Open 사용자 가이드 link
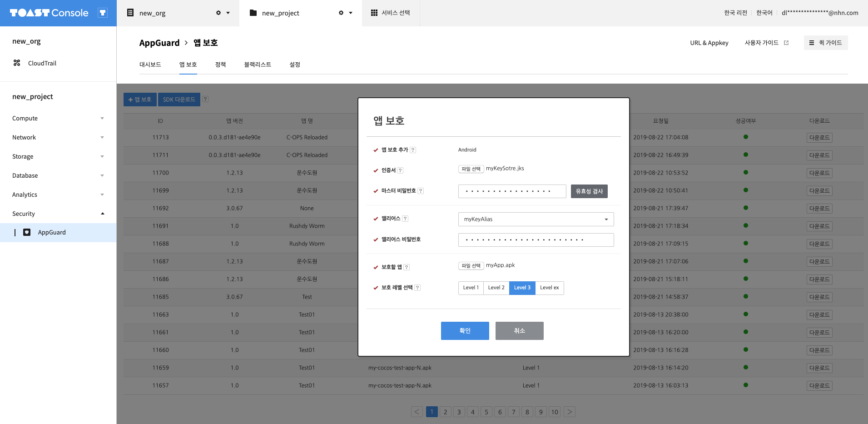Image resolution: width=868 pixels, height=424 pixels. [762, 43]
